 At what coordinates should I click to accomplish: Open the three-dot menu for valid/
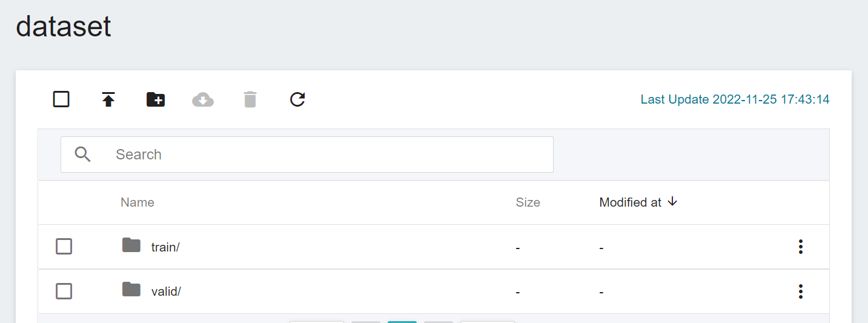(801, 291)
